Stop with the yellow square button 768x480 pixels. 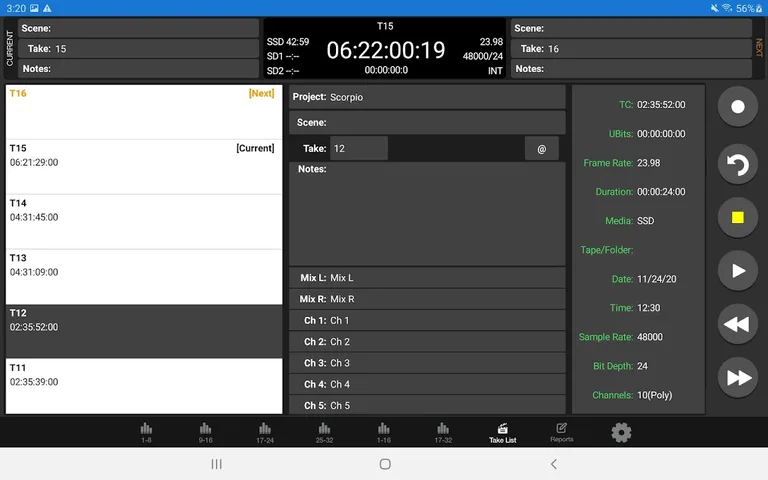coord(738,217)
